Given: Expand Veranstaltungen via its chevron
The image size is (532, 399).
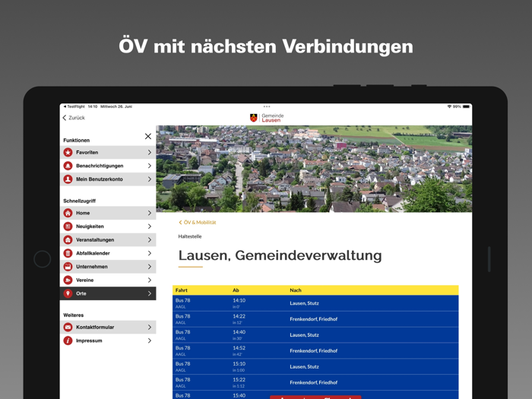Looking at the screenshot, I should [x=149, y=240].
